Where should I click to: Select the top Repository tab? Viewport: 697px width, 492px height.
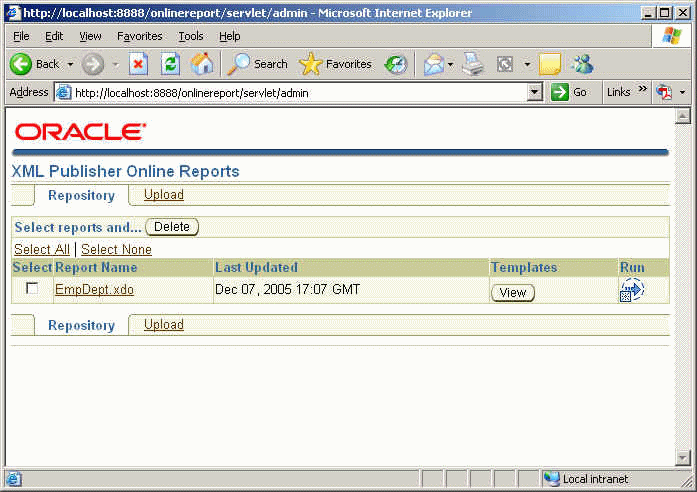pos(81,195)
